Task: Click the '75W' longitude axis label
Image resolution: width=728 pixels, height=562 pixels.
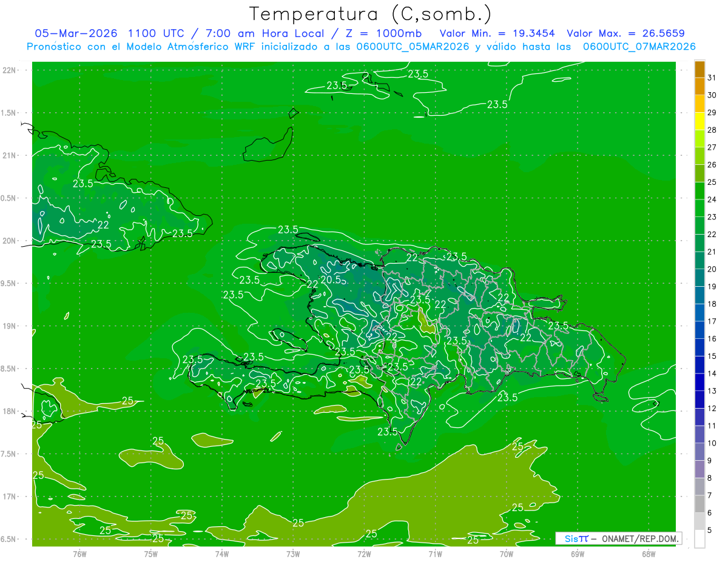Action: [151, 554]
